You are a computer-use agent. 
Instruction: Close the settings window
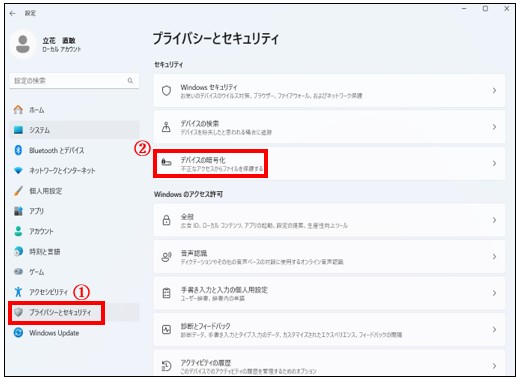[507, 9]
